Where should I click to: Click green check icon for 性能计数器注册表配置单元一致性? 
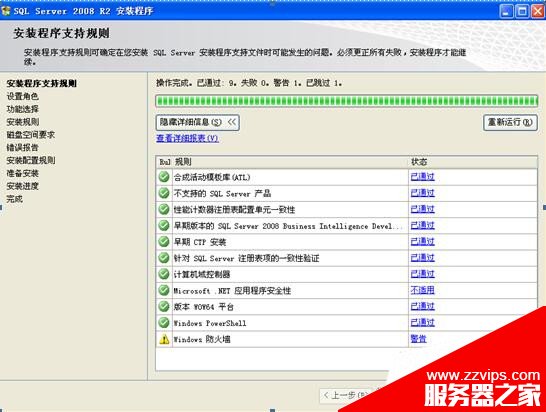click(164, 209)
